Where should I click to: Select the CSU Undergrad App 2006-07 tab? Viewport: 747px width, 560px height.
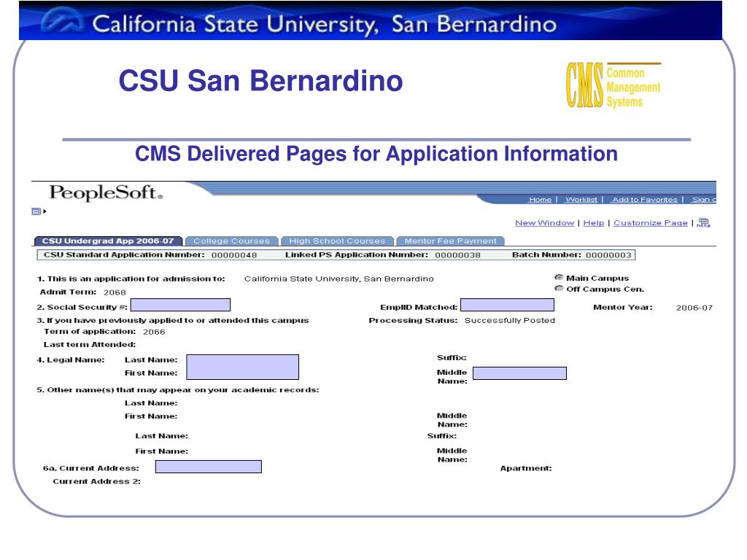point(108,241)
